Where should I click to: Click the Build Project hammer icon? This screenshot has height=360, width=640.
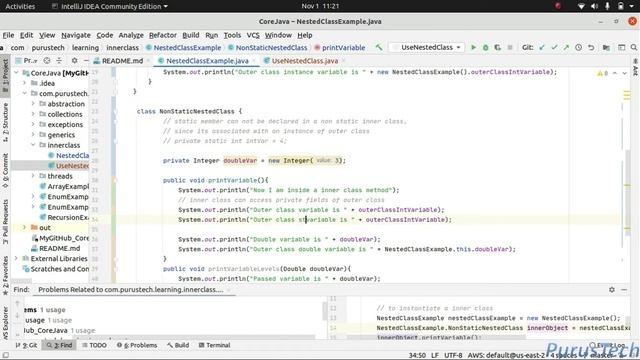379,48
